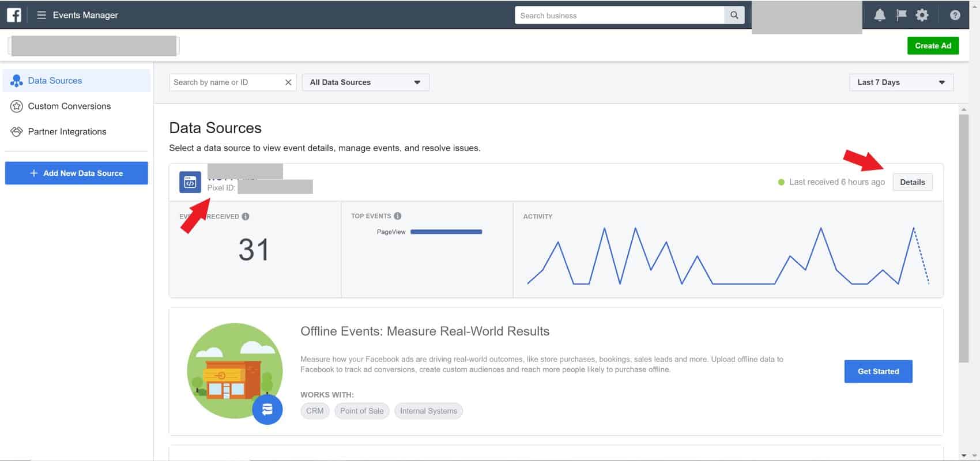Select Data Sources in the sidebar
Viewport: 980px width, 461px height.
coord(77,81)
